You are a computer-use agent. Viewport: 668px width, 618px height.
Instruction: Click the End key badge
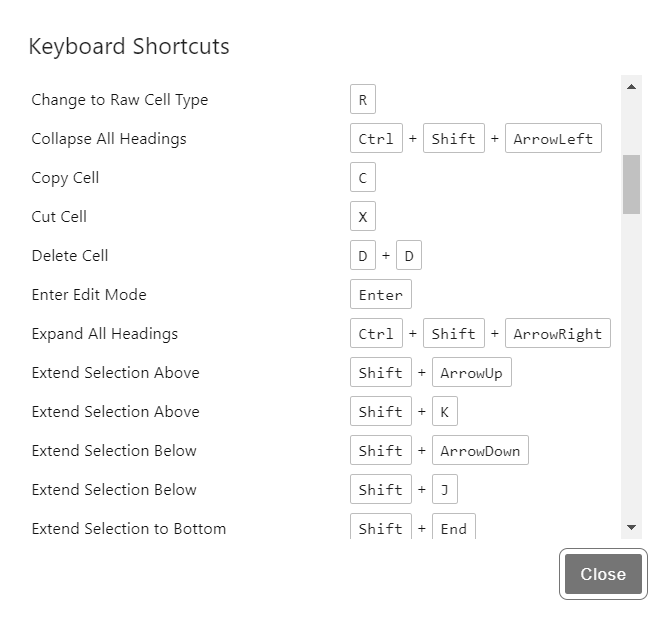point(453,528)
